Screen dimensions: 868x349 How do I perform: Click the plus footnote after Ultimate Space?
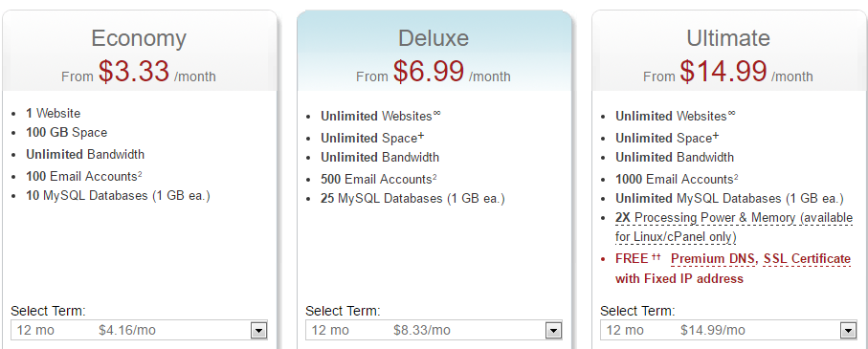coord(716,135)
